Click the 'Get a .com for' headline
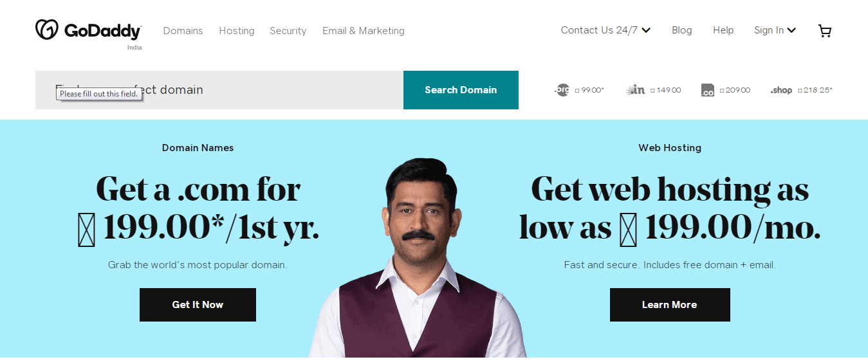This screenshot has width=868, height=364. [x=198, y=190]
